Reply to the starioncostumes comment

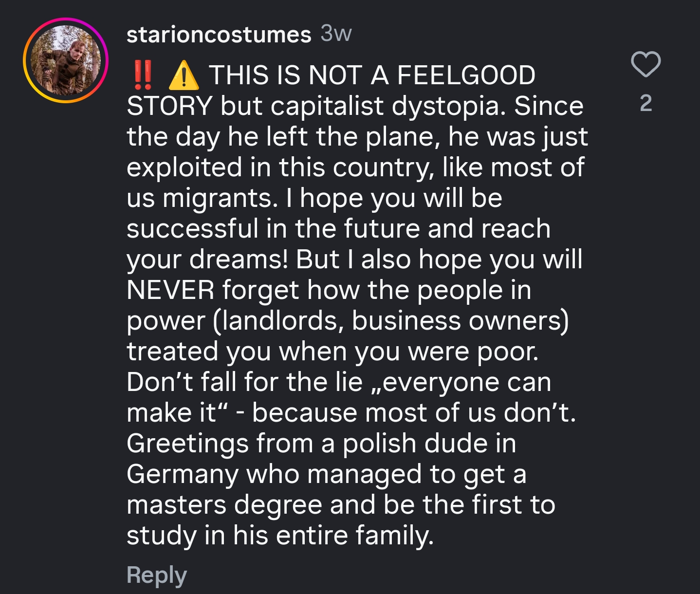tap(156, 575)
